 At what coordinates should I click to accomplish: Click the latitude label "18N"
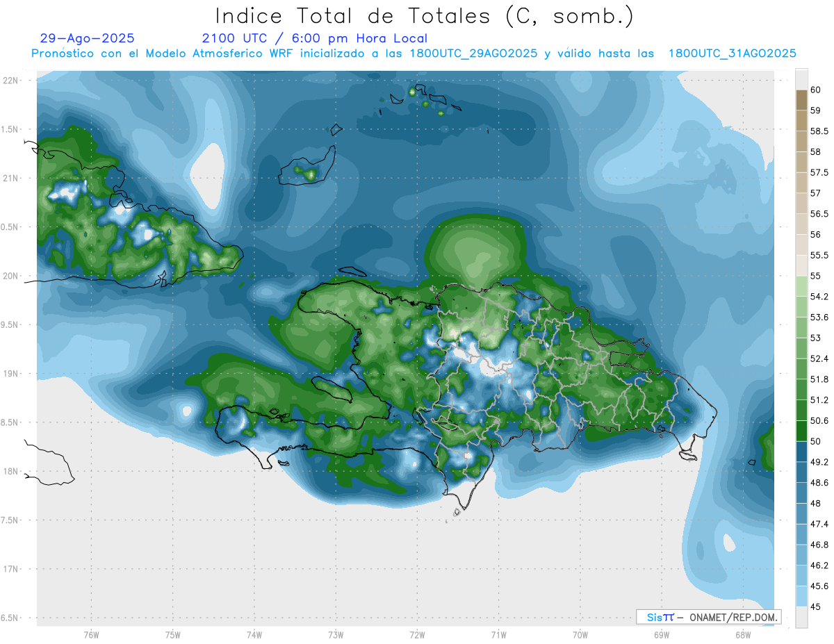(x=12, y=471)
